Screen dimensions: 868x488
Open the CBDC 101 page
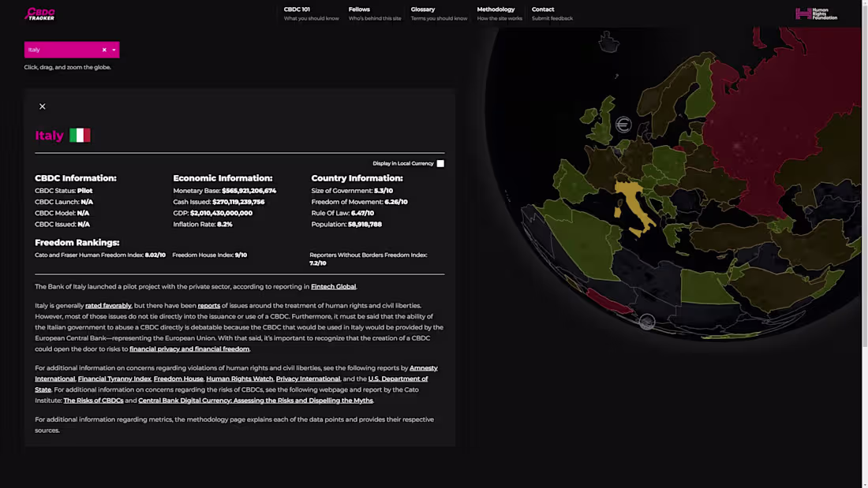tap(297, 9)
